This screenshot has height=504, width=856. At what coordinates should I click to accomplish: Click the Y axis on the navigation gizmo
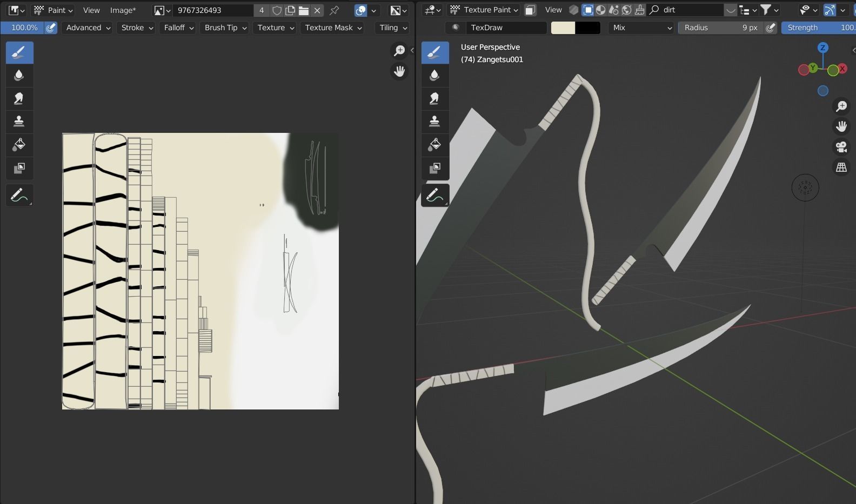pos(813,69)
